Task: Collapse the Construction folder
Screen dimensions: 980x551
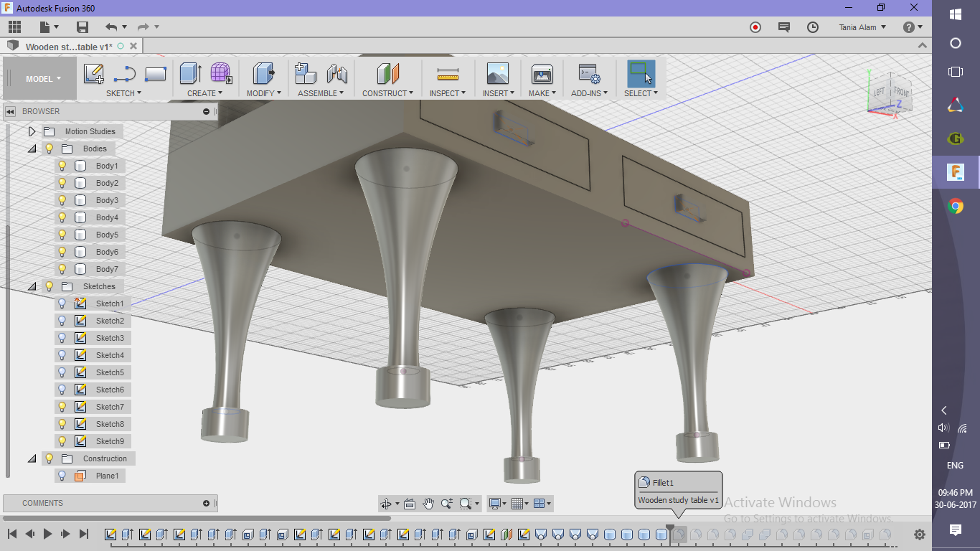Action: [x=32, y=458]
